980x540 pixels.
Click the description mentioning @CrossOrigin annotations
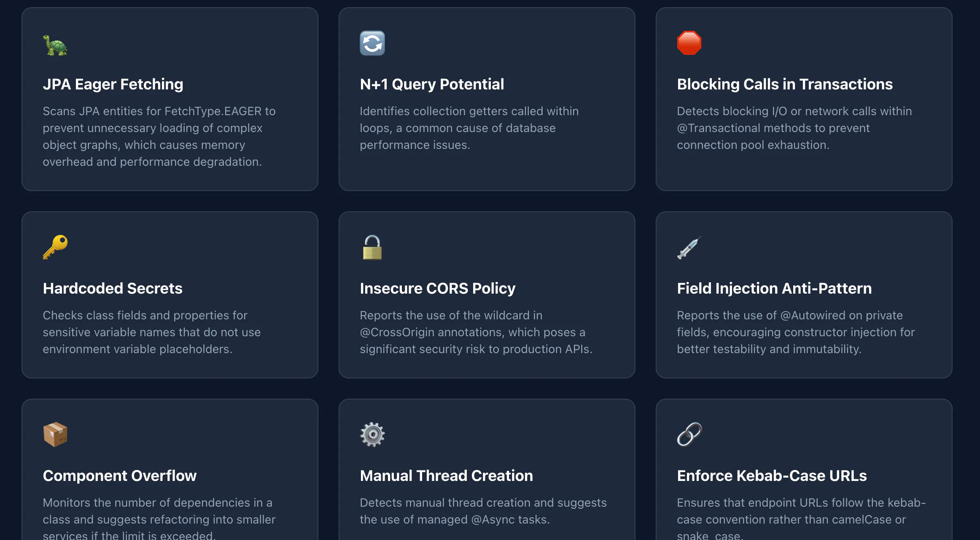click(476, 332)
